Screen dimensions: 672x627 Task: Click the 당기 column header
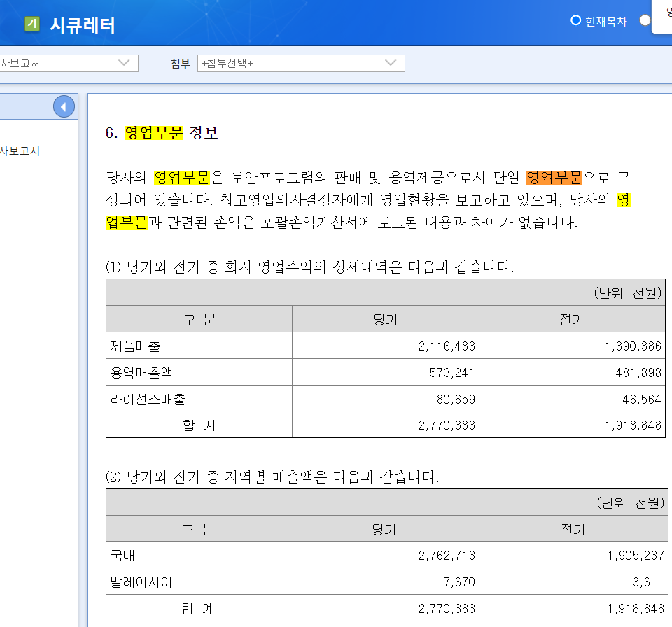(x=385, y=319)
